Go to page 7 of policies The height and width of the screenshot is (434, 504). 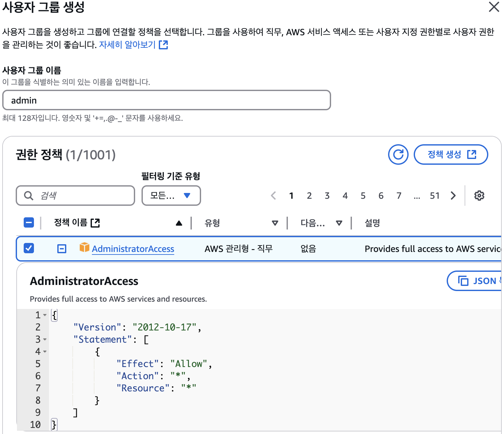coord(399,196)
